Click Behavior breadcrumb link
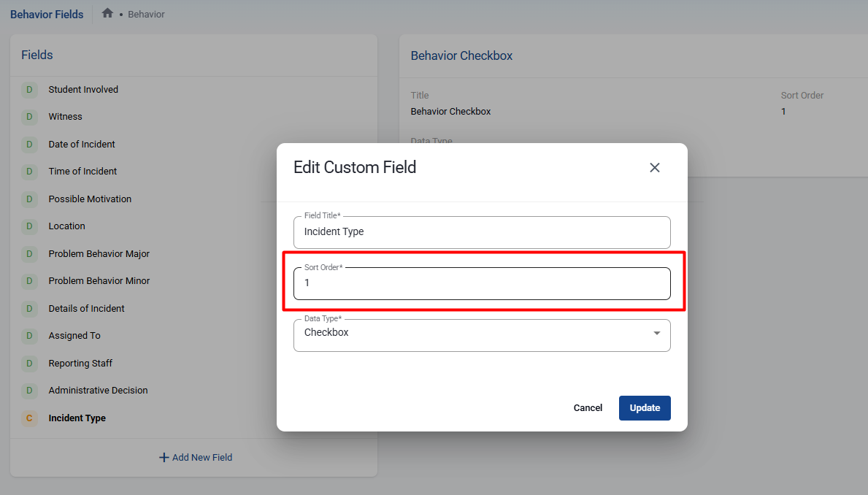868x495 pixels. [x=146, y=15]
